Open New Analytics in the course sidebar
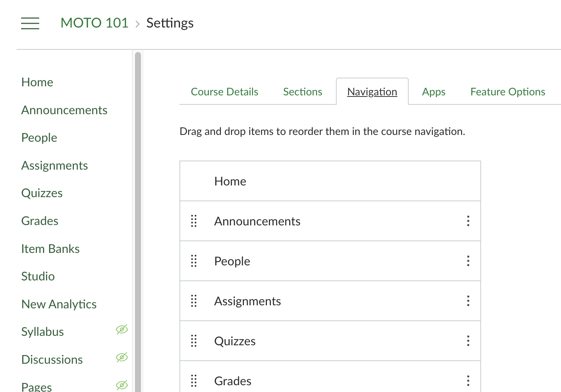The height and width of the screenshot is (392, 561). pyautogui.click(x=59, y=304)
